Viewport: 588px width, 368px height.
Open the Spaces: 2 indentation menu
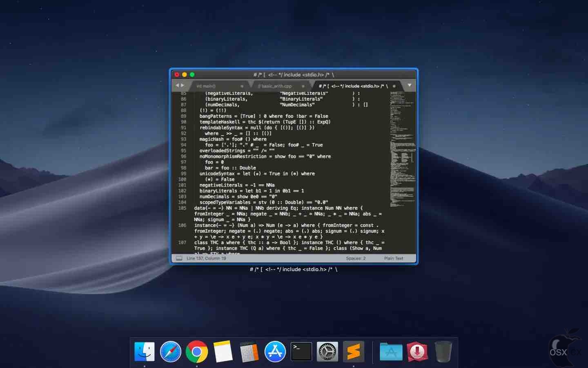coord(356,258)
